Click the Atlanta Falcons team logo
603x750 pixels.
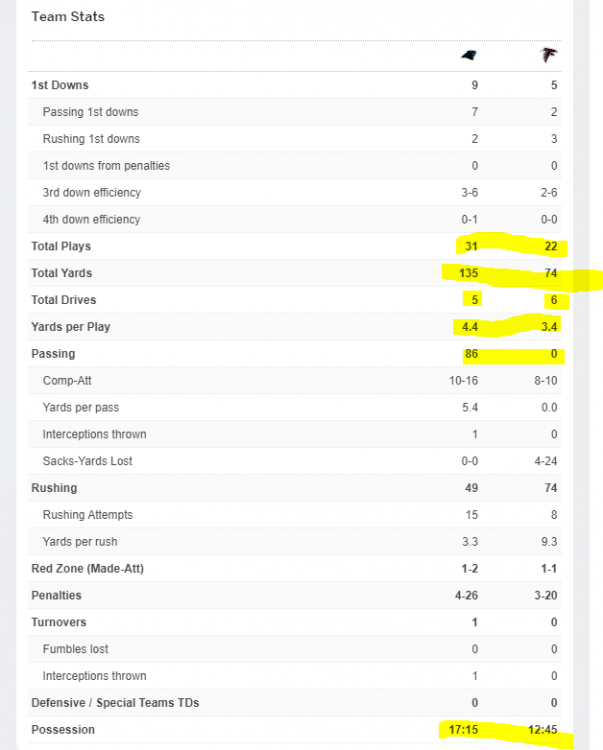pyautogui.click(x=549, y=55)
